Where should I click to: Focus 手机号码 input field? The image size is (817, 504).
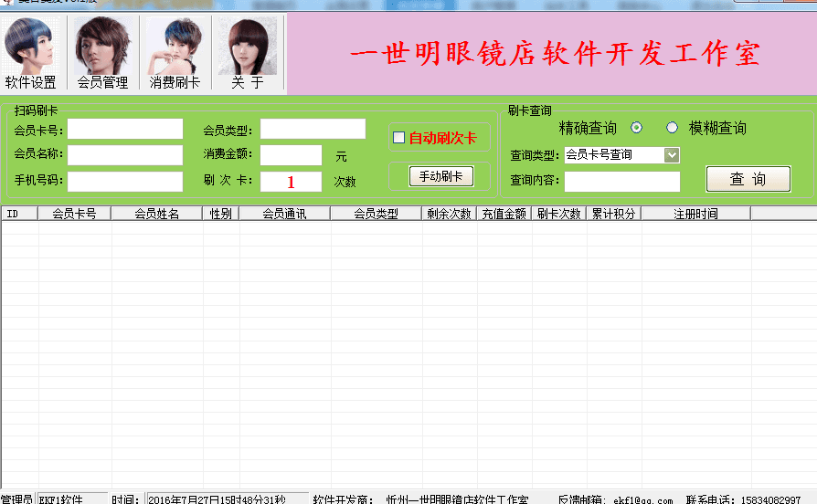click(124, 182)
